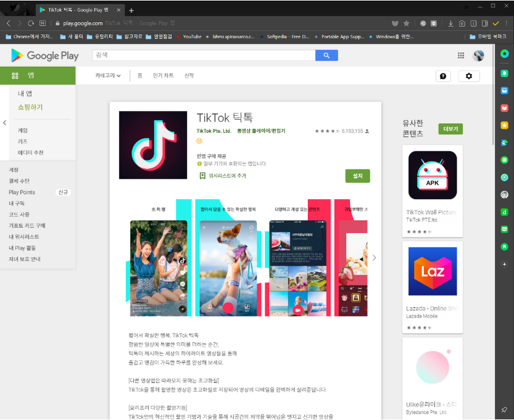The width and height of the screenshot is (514, 420).
Task: Open 동영상 플레이어/편집기 category link
Action: click(x=261, y=131)
